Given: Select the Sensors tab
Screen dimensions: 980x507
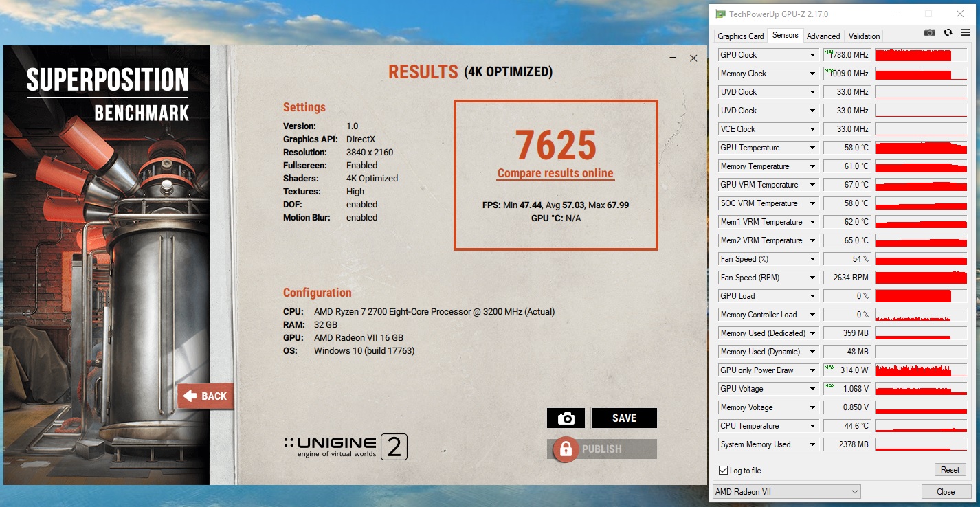Looking at the screenshot, I should 785,36.
